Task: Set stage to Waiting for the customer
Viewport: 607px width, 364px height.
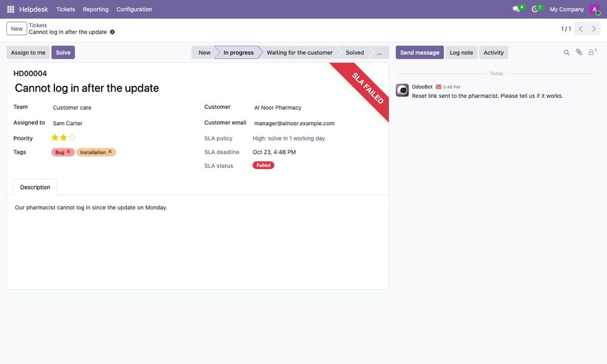Action: coord(300,52)
